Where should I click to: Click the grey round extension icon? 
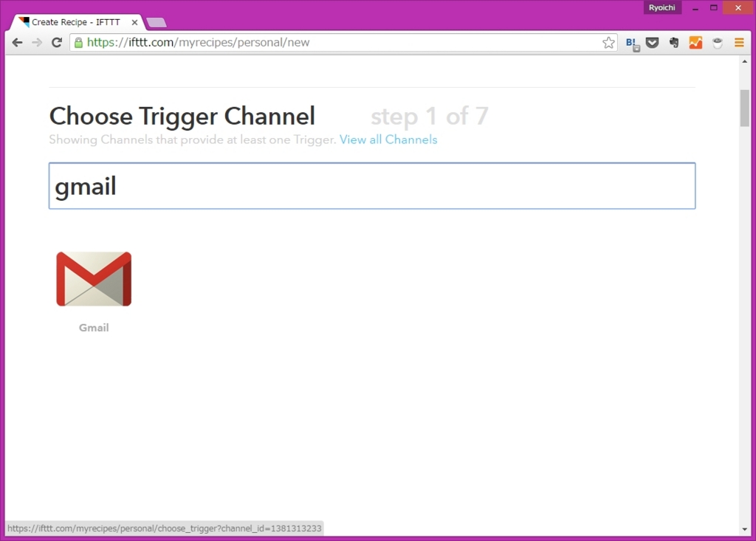click(718, 43)
